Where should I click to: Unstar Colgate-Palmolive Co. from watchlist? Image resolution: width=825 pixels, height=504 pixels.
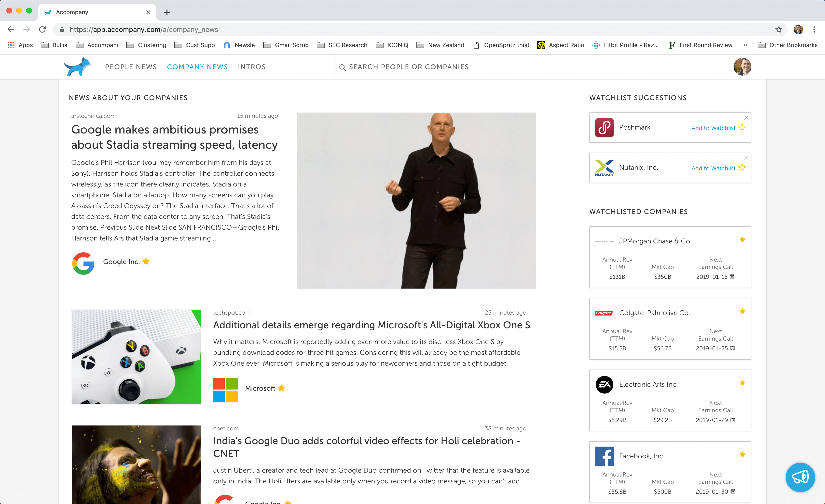(x=742, y=311)
